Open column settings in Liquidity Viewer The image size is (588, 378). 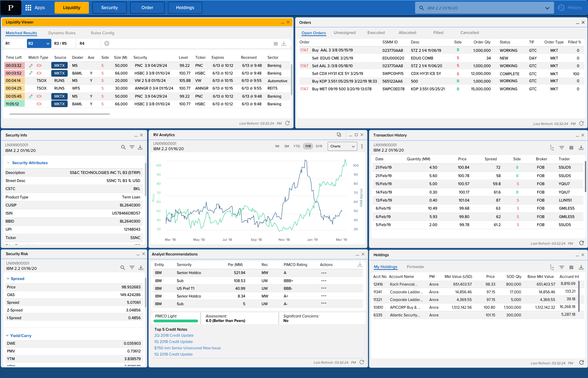(275, 43)
